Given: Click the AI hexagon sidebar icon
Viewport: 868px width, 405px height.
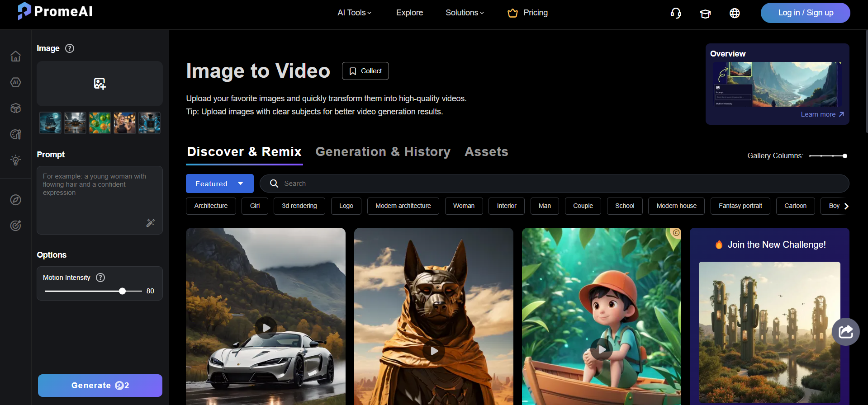Looking at the screenshot, I should click(x=15, y=82).
